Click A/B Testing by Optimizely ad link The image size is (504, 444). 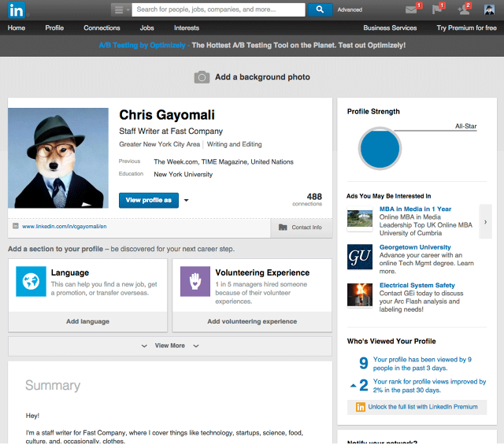pos(142,46)
